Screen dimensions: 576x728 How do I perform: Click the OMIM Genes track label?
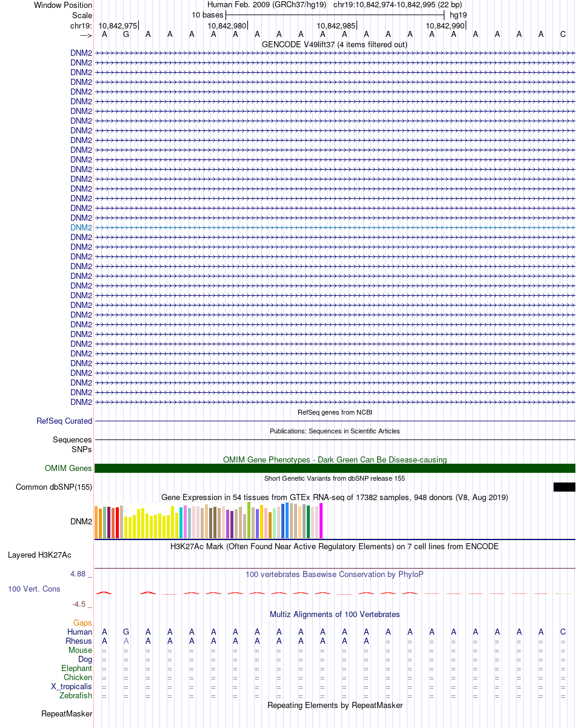pyautogui.click(x=69, y=468)
